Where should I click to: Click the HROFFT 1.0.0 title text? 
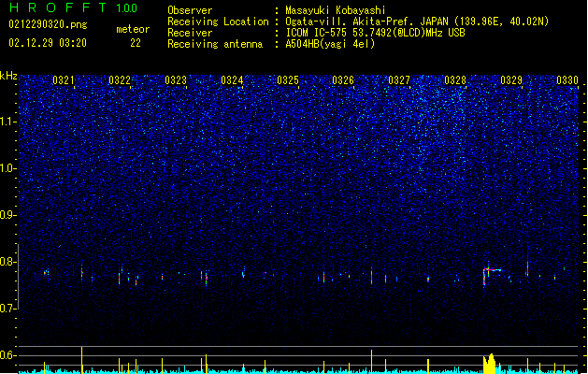point(74,7)
